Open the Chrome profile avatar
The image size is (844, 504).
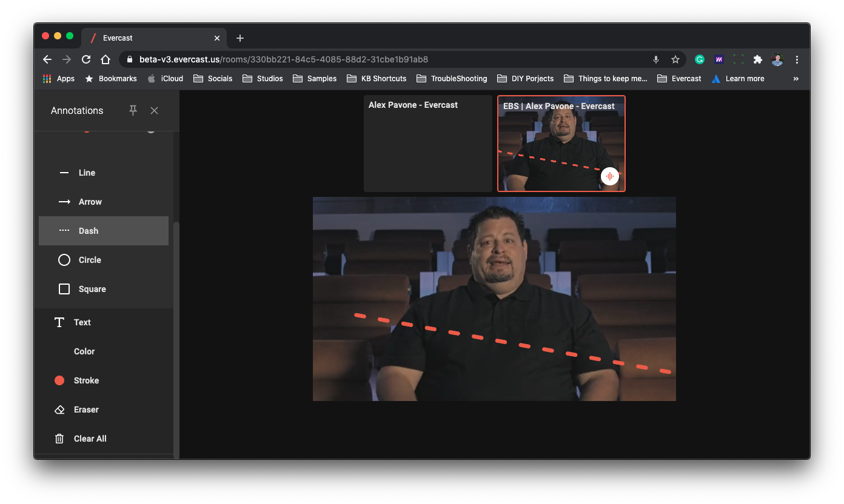click(777, 59)
